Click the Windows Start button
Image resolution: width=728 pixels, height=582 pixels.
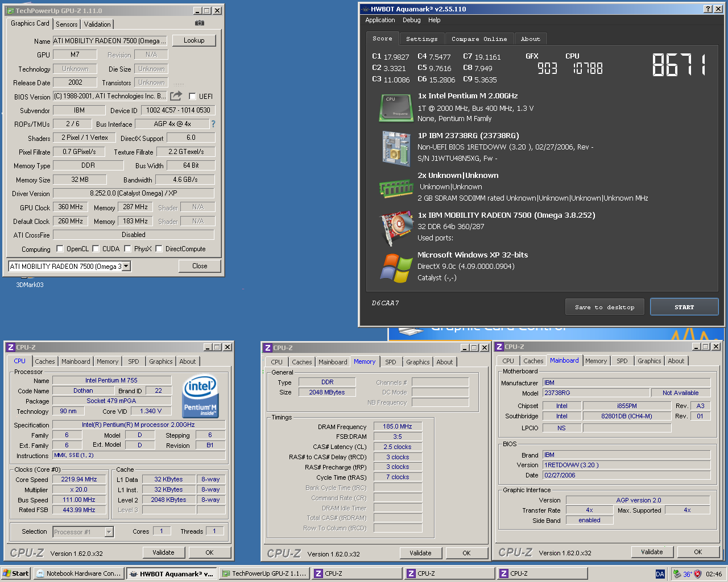(x=15, y=573)
